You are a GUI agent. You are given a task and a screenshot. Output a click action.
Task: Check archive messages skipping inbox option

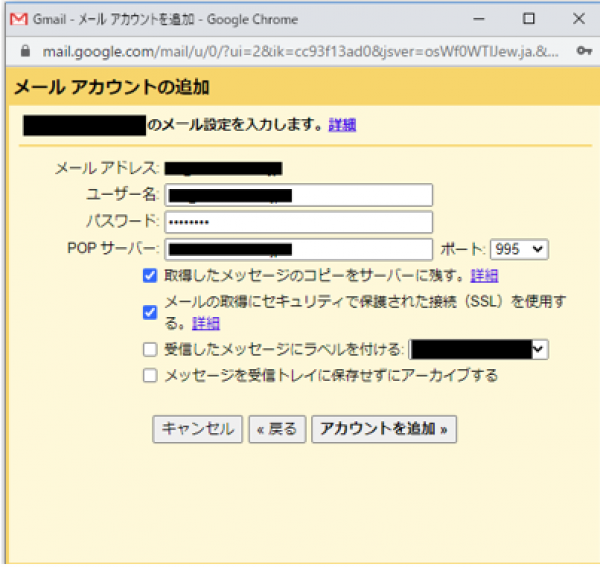(x=150, y=376)
